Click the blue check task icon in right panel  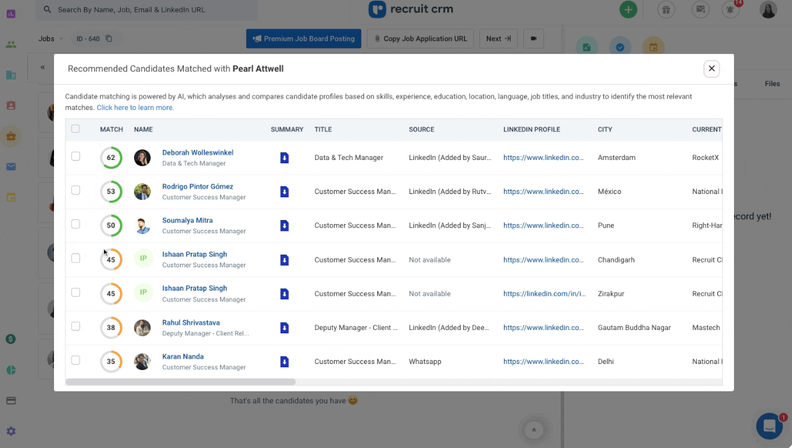point(620,47)
